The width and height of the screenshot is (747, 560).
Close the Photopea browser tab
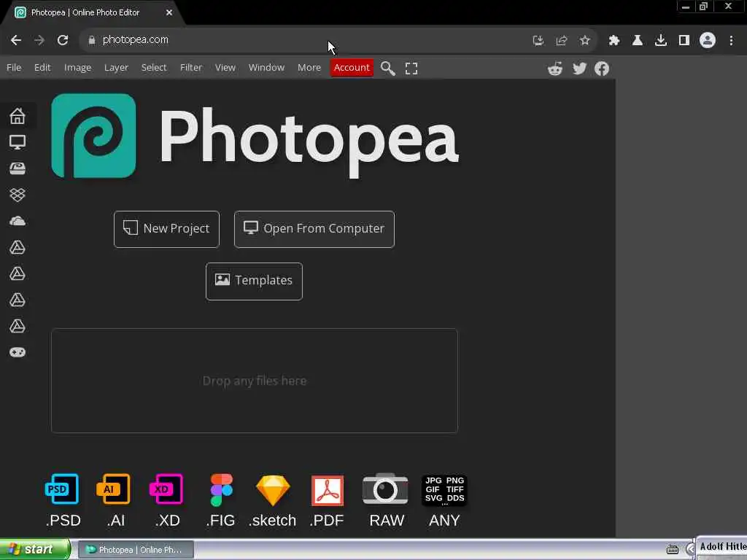(x=169, y=13)
